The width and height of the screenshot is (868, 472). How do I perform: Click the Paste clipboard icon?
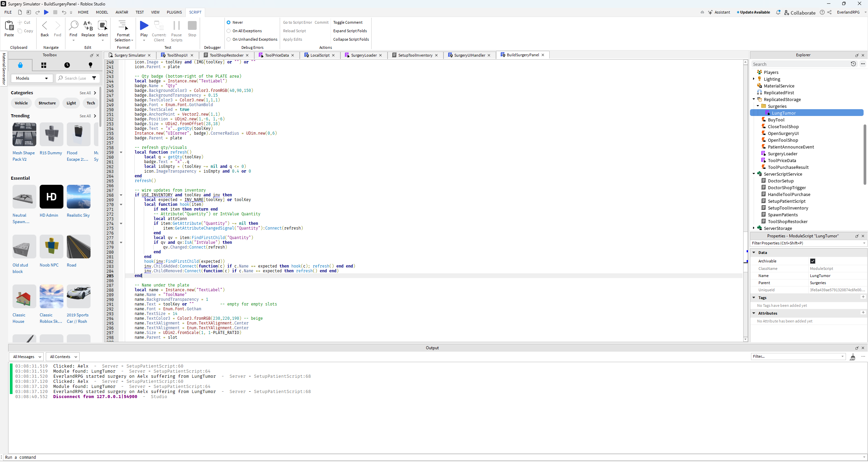(9, 26)
